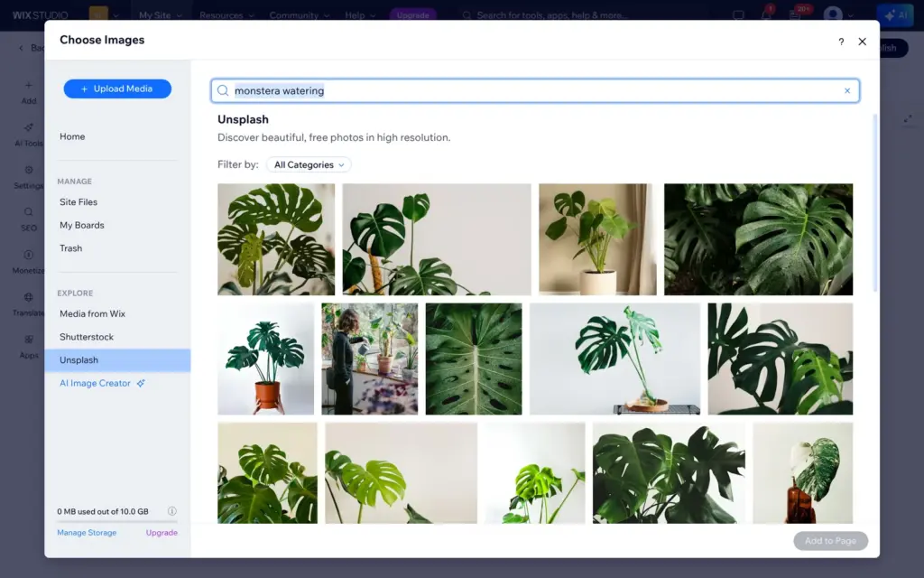Close the Choose Images dialog
Viewport: 924px width, 578px height.
[862, 42]
